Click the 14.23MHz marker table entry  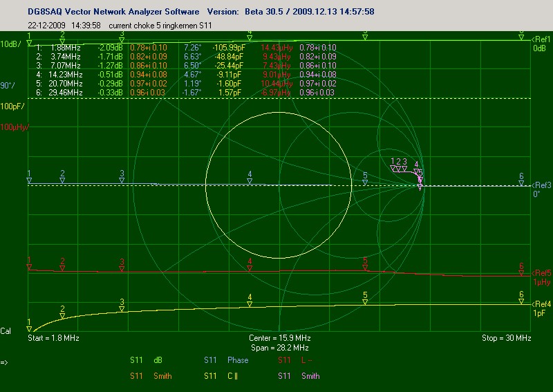pyautogui.click(x=66, y=75)
